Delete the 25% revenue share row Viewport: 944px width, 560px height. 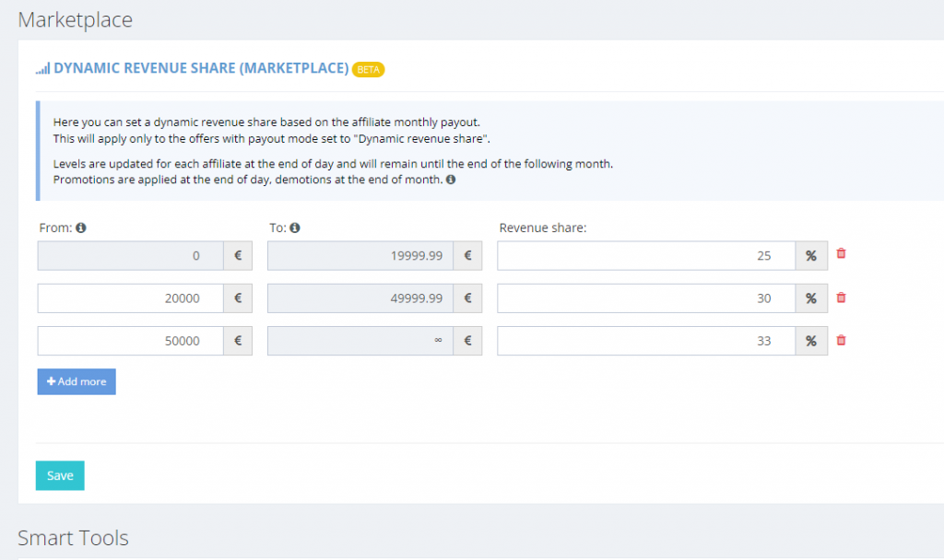[841, 253]
